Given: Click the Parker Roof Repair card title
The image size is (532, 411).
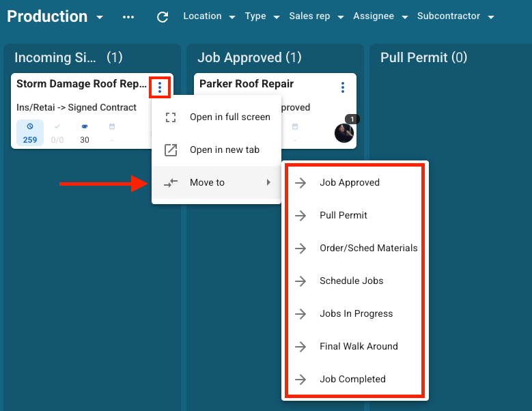Looking at the screenshot, I should pyautogui.click(x=247, y=84).
